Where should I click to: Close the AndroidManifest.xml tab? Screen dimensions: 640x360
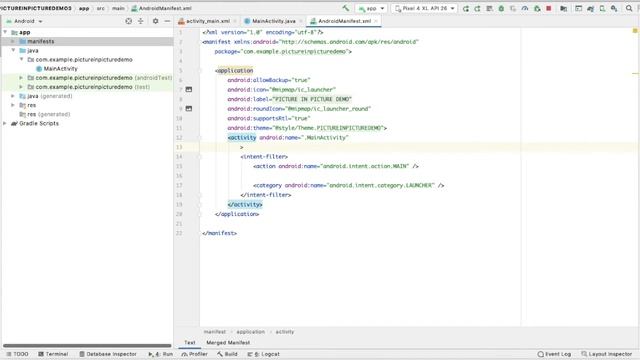[376, 21]
